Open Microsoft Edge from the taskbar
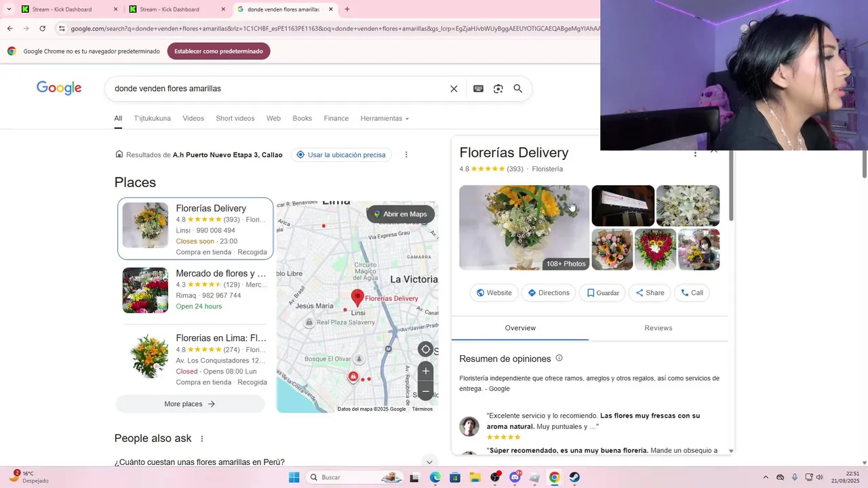Screen dimensions: 868x488 435,477
